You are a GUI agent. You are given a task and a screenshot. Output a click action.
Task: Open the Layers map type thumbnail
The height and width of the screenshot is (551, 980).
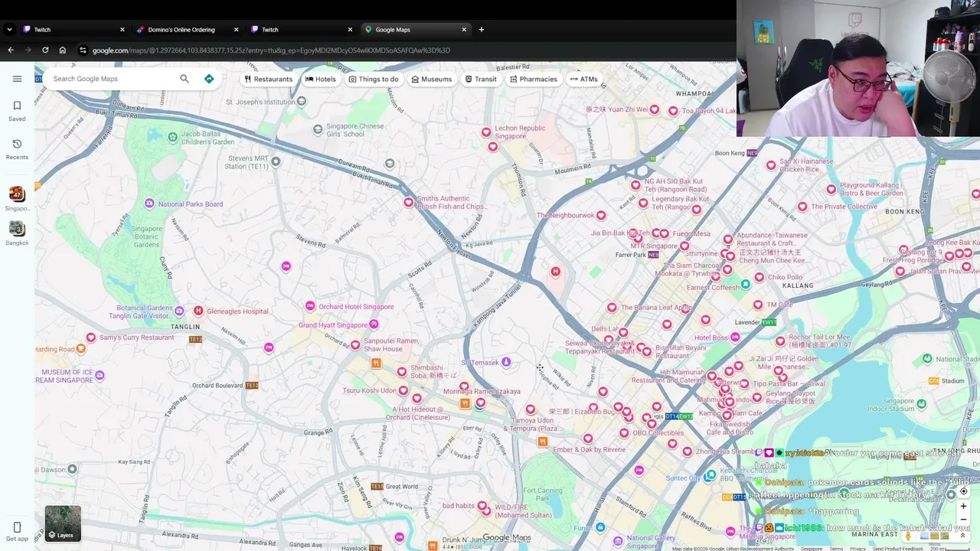pos(63,523)
